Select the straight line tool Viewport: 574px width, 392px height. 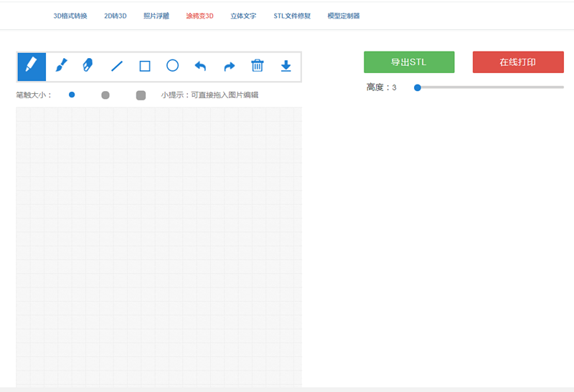pyautogui.click(x=117, y=66)
